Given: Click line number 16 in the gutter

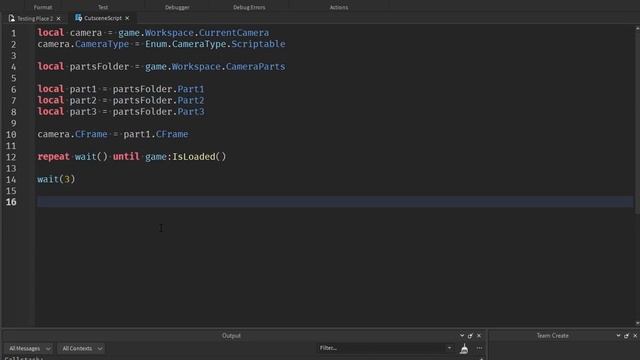Looking at the screenshot, I should 11,202.
